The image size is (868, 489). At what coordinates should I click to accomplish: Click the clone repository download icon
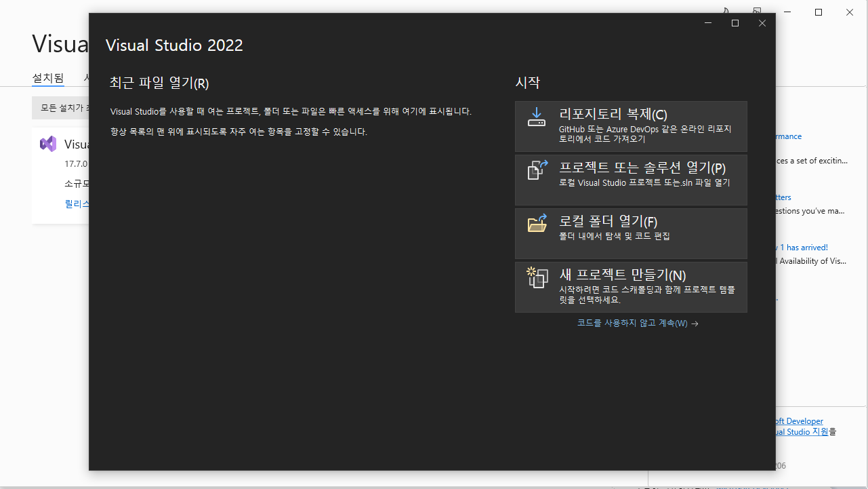click(536, 117)
